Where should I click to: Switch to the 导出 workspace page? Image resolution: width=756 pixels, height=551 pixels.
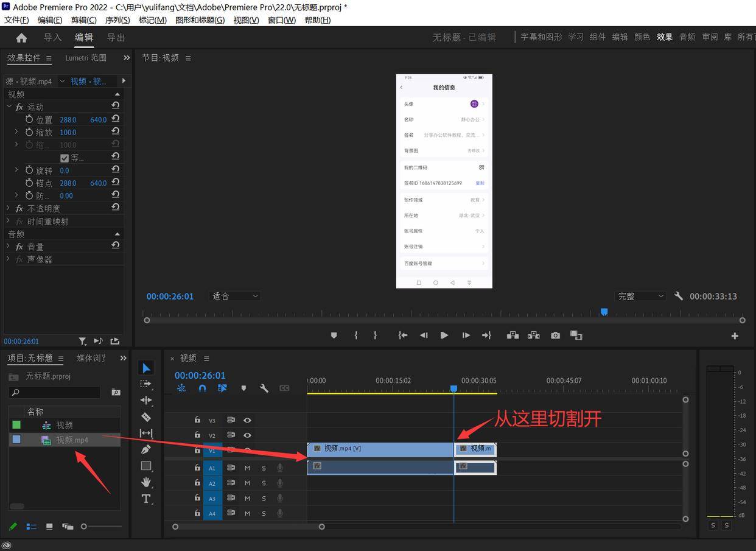[116, 38]
